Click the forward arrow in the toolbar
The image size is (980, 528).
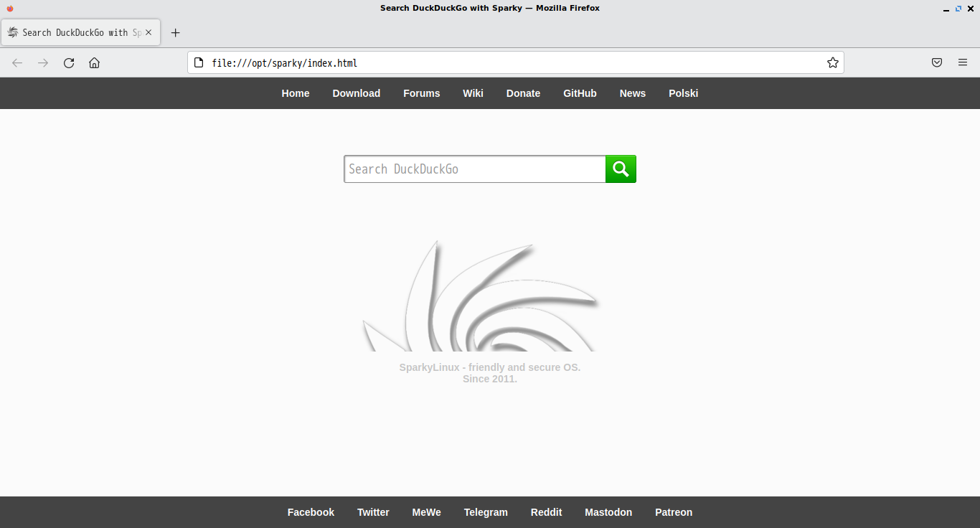[x=43, y=63]
